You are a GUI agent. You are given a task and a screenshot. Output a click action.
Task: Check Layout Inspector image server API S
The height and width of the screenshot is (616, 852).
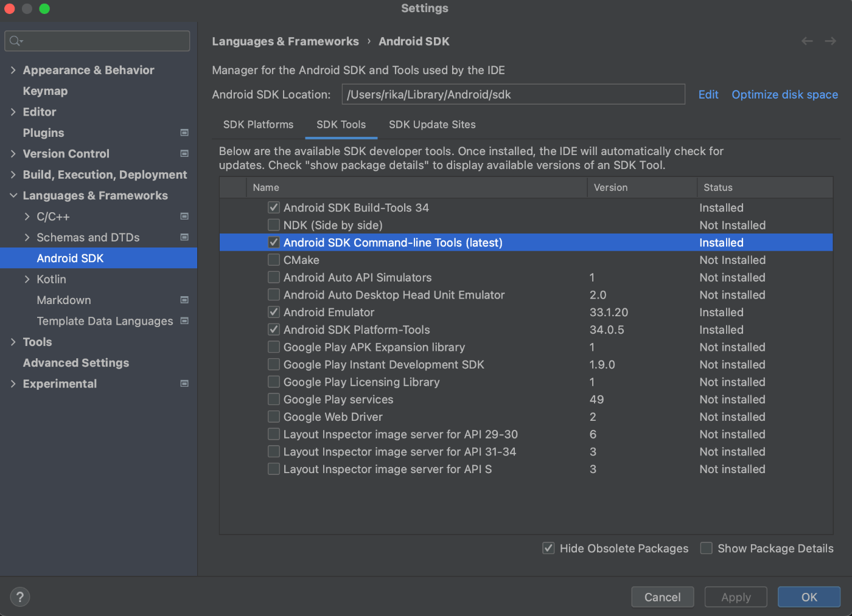click(274, 469)
